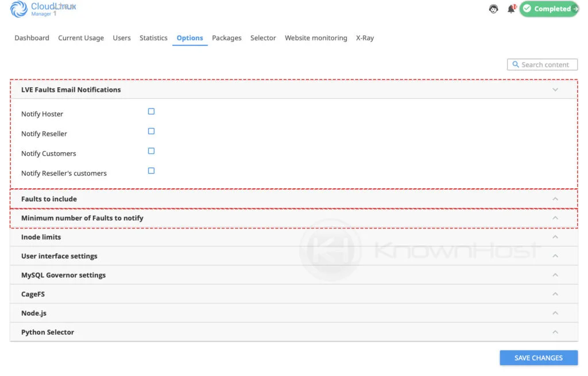Switch to the Dashboard tab

pos(32,38)
